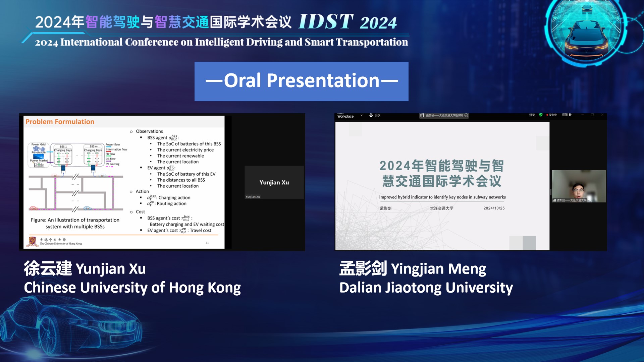Click the text 'Observations' on slide
The width and height of the screenshot is (644, 362).
(149, 131)
